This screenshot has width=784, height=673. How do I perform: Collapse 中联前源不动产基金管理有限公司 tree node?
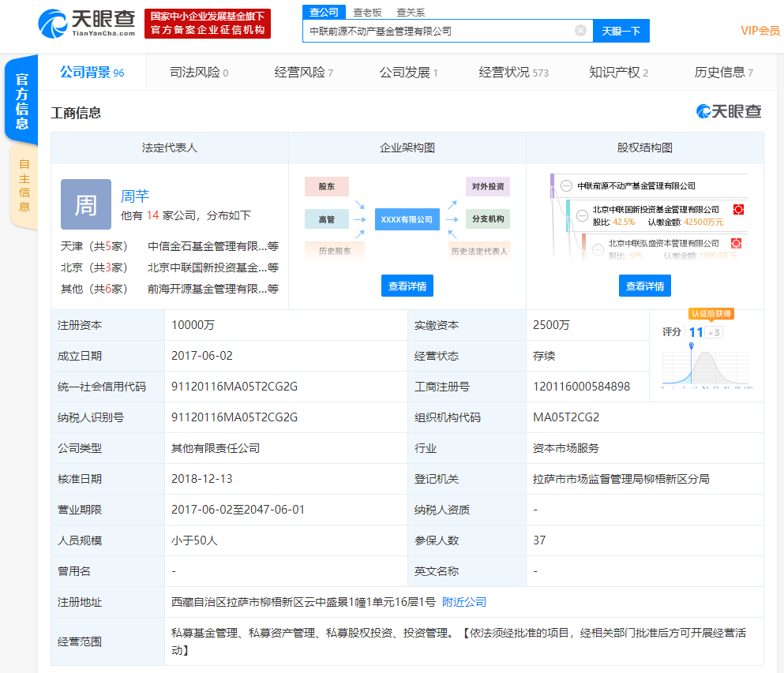point(566,186)
